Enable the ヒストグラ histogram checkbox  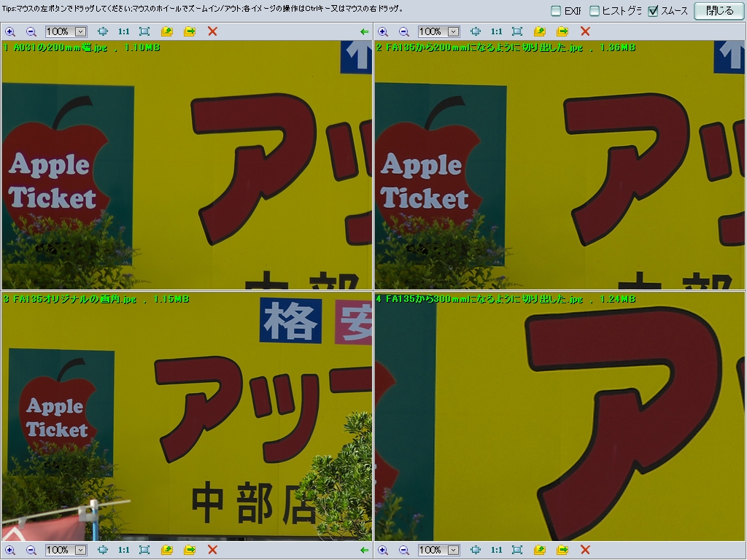coord(595,11)
